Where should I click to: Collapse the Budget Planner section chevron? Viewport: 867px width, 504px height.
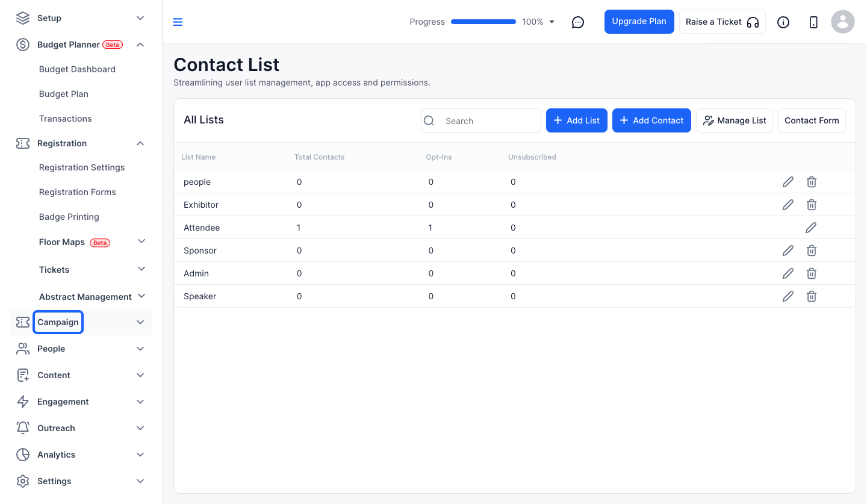(x=140, y=45)
